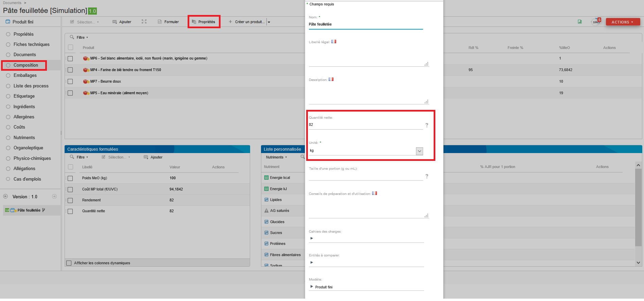Image resolution: width=644 pixels, height=301 pixels.
Task: Tick the Poids MeO (kg) row checkbox
Action: tap(70, 178)
